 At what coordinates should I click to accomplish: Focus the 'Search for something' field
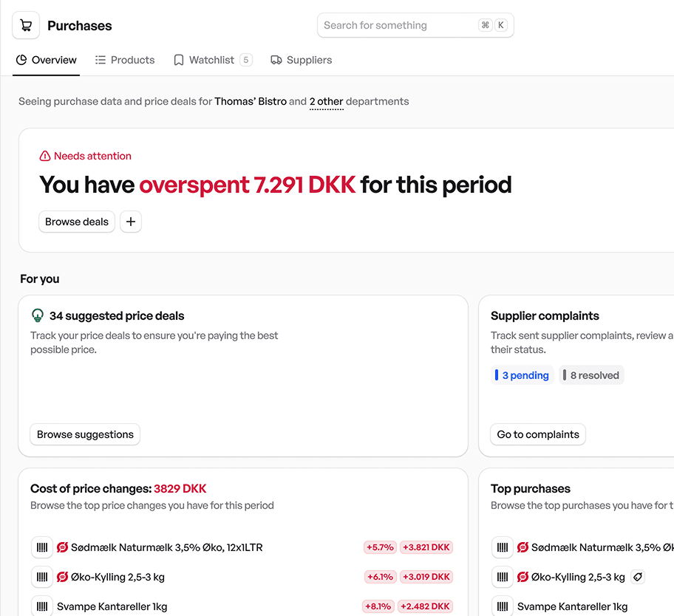[x=399, y=25]
